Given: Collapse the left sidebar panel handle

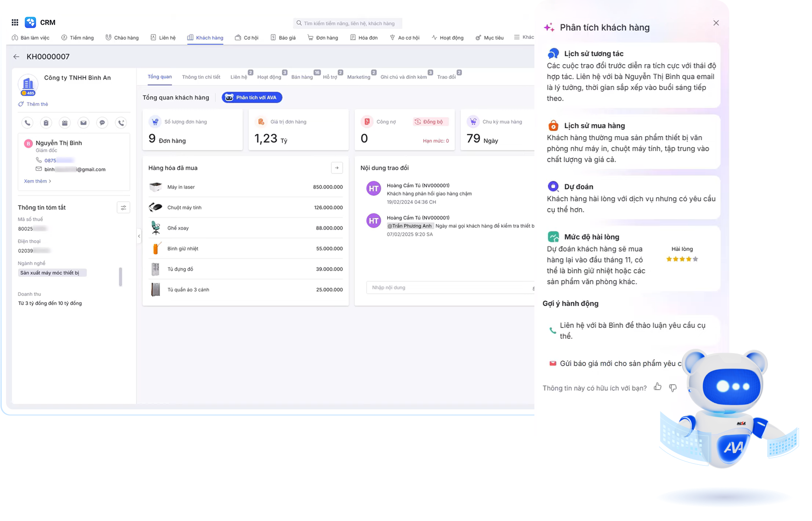Looking at the screenshot, I should (x=139, y=236).
